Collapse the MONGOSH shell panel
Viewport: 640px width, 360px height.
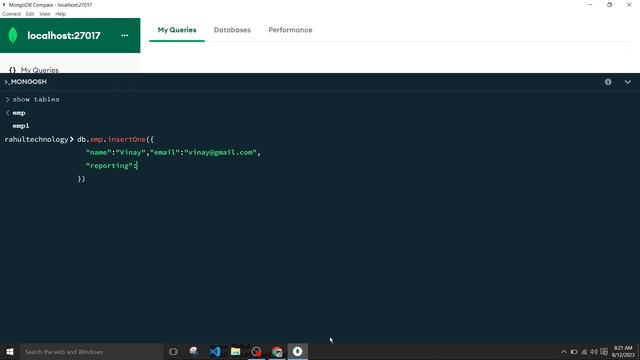pyautogui.click(x=627, y=82)
